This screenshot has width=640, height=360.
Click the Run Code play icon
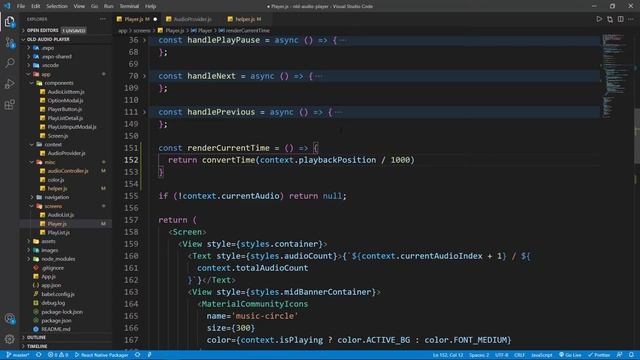click(599, 19)
